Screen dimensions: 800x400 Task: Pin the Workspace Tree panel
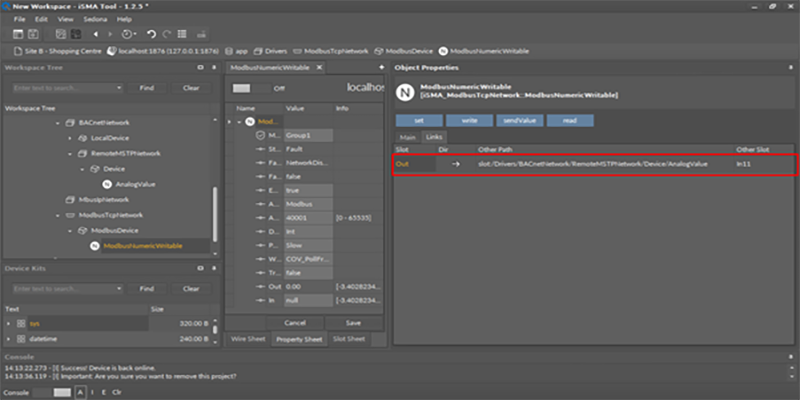click(215, 67)
